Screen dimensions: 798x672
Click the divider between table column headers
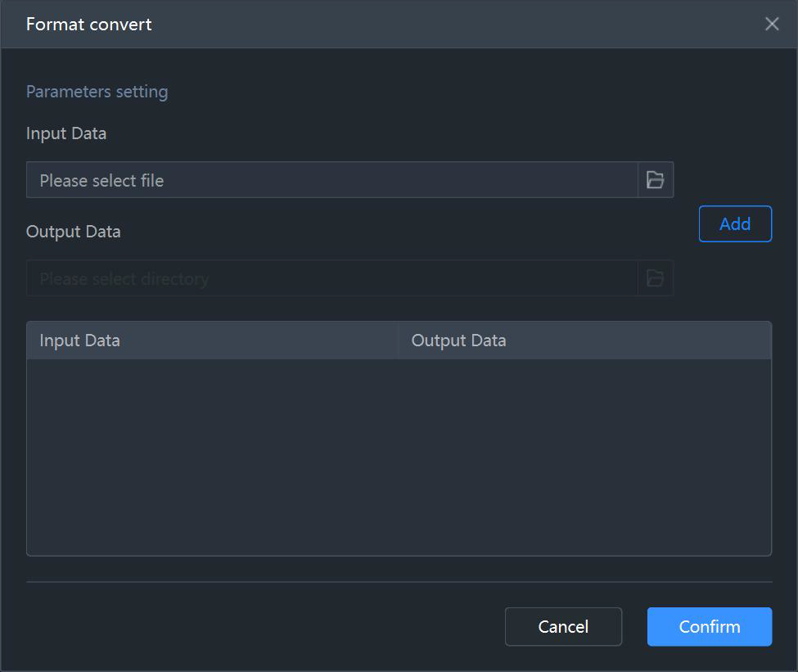pos(398,340)
